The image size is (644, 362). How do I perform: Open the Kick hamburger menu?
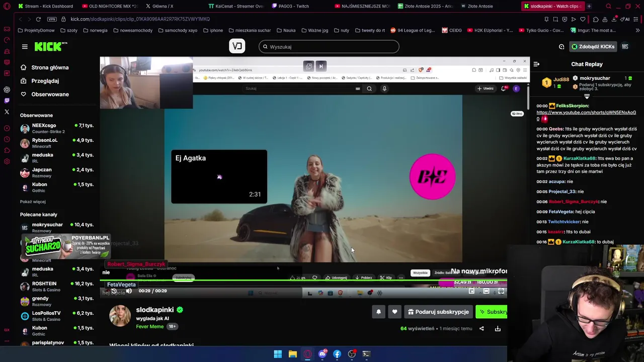click(25, 47)
